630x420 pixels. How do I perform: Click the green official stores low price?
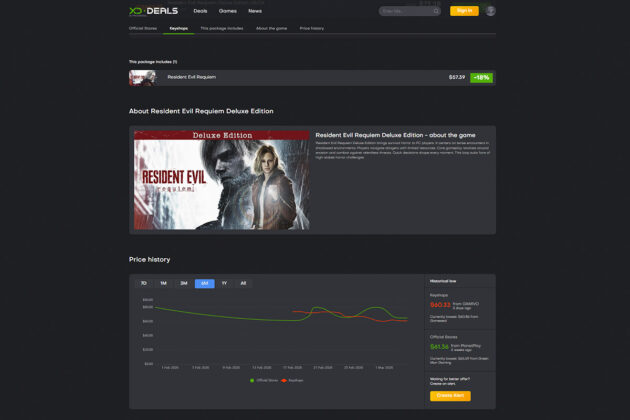439,347
